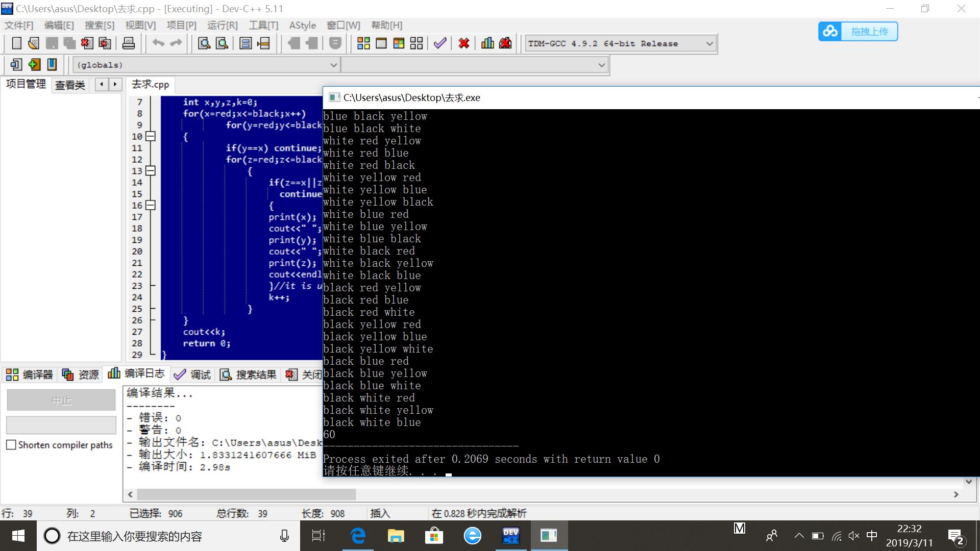980x551 pixels.
Task: Click the Open file toolbar icon
Action: click(x=34, y=43)
